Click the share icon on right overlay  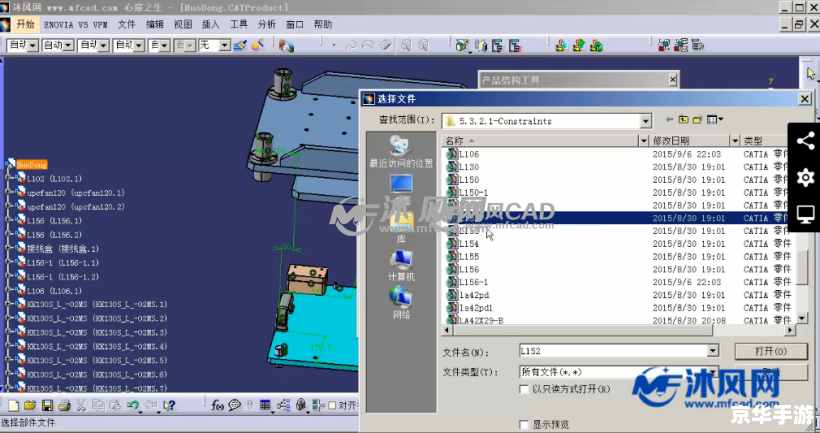click(x=805, y=141)
